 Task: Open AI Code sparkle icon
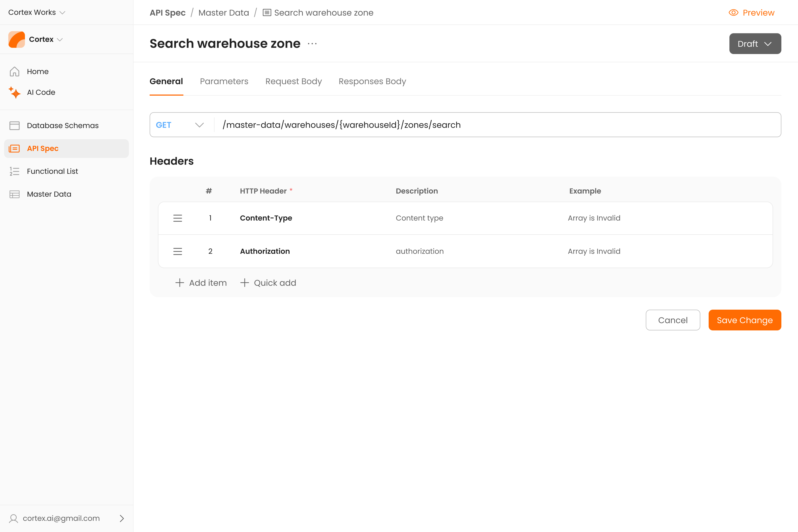[14, 92]
